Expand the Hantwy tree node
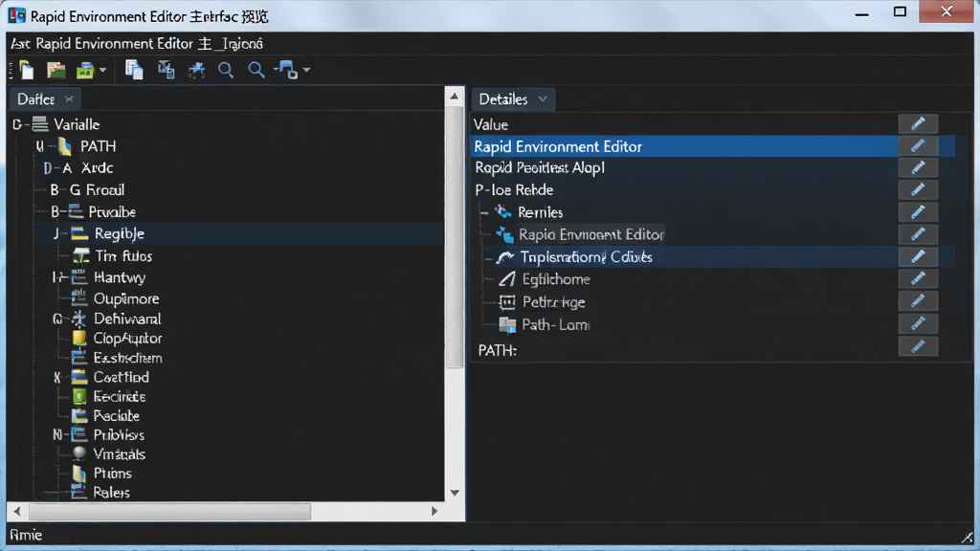Screen dimensions: 980x551 pos(56,277)
